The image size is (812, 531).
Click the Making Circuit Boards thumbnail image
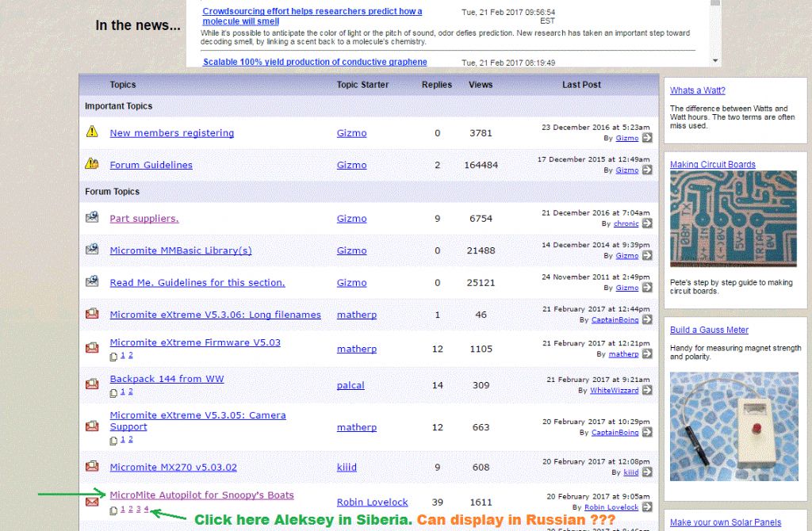(x=733, y=219)
